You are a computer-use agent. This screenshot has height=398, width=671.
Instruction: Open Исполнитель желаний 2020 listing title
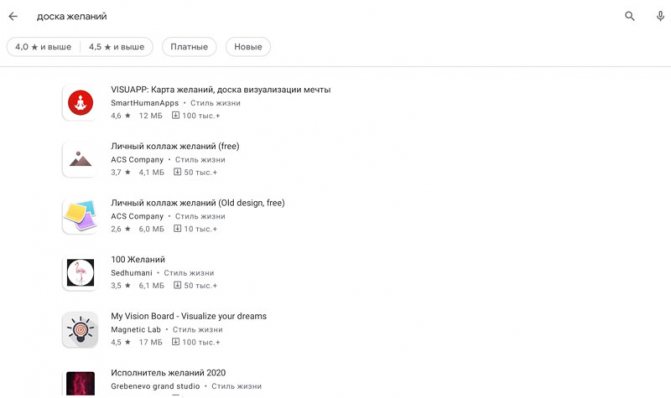168,373
